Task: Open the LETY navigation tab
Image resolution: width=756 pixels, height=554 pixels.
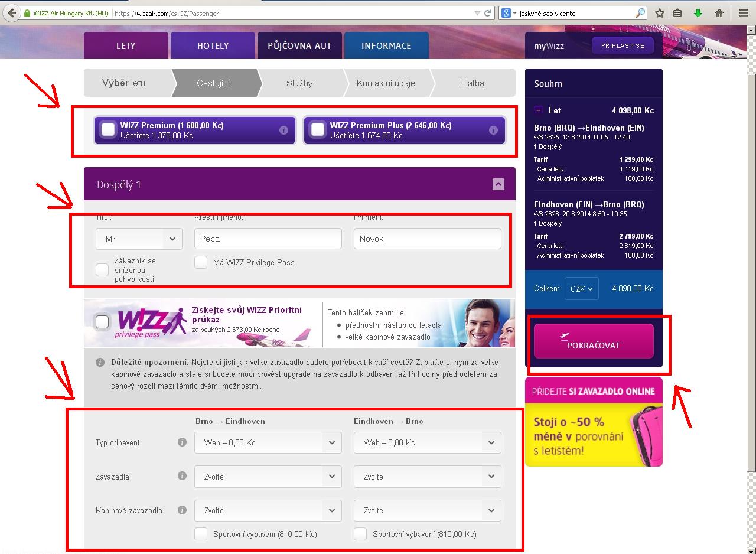Action: point(126,45)
